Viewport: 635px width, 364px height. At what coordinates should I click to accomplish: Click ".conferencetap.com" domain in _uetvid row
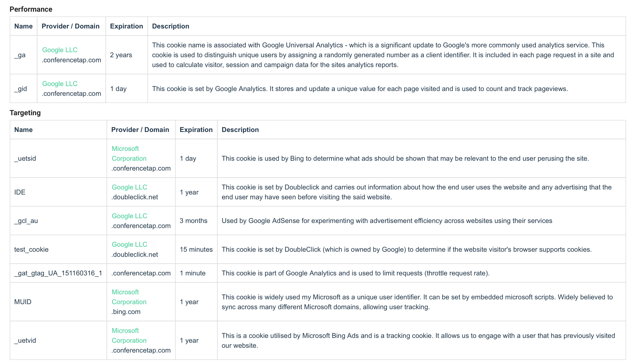pyautogui.click(x=141, y=350)
